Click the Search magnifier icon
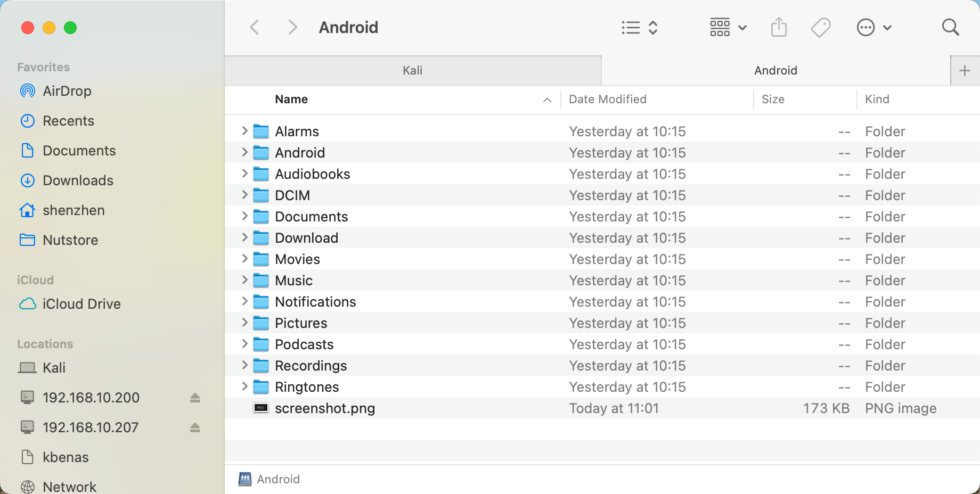This screenshot has width=980, height=494. 950,27
